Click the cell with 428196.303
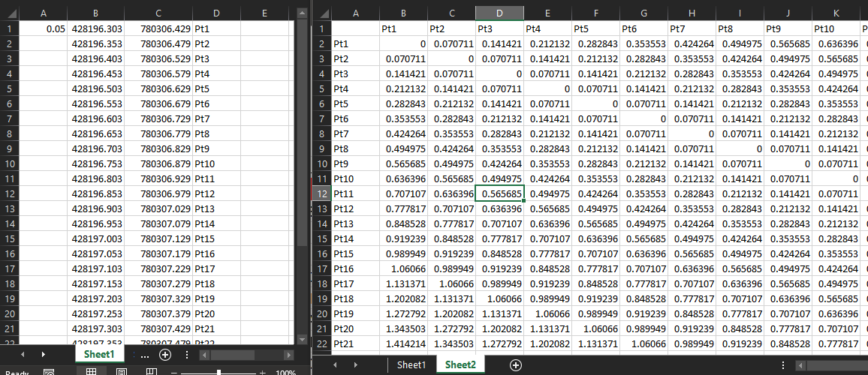868x375 pixels. [x=96, y=28]
